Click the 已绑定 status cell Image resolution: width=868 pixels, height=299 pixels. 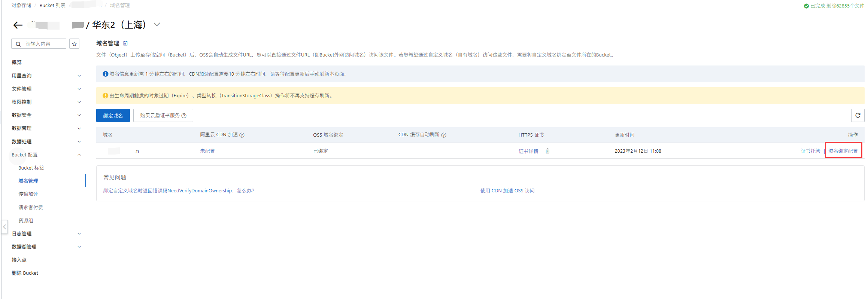point(321,151)
